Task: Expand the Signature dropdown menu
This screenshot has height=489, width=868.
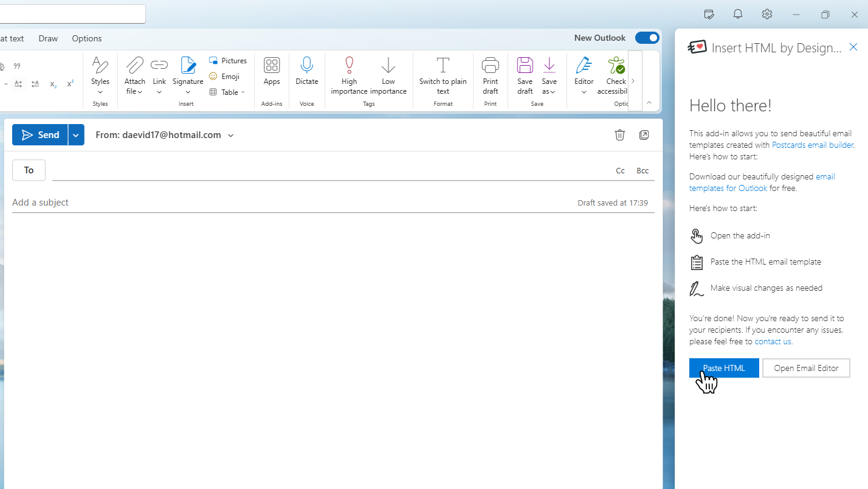Action: click(x=188, y=92)
